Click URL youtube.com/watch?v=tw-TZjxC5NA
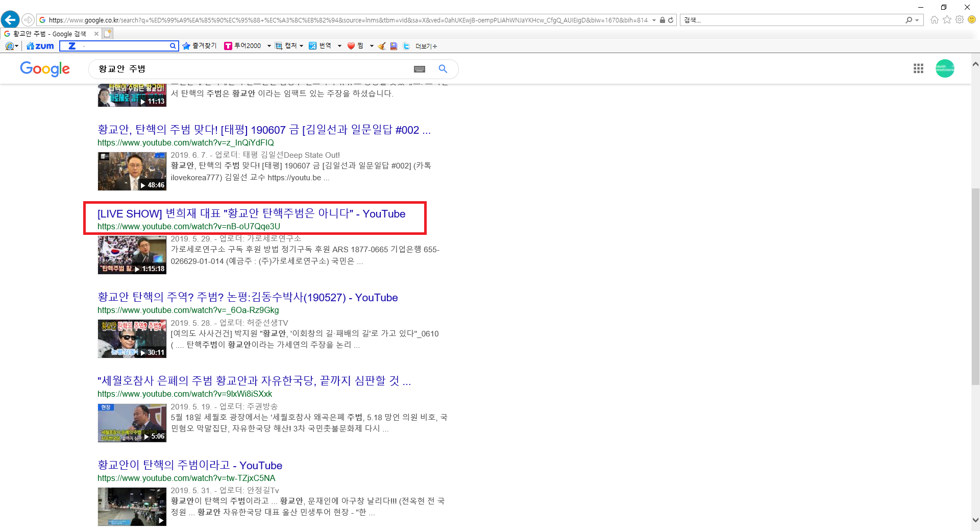The width and height of the screenshot is (980, 531). tap(186, 478)
